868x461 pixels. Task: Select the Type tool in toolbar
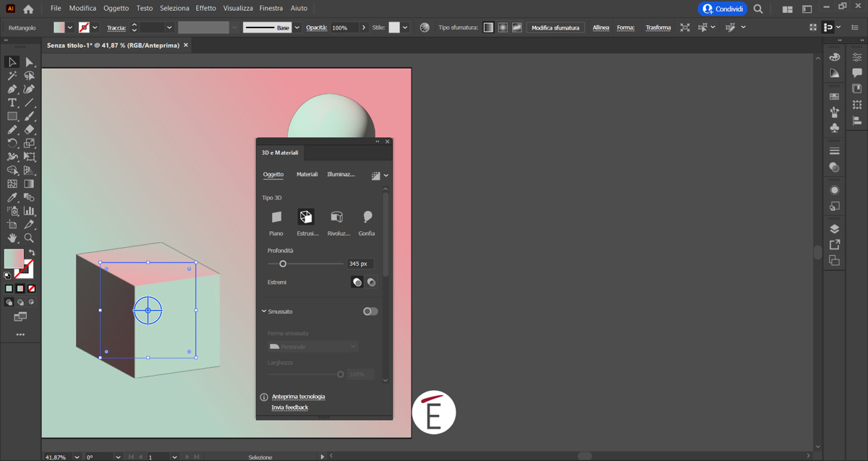point(12,103)
